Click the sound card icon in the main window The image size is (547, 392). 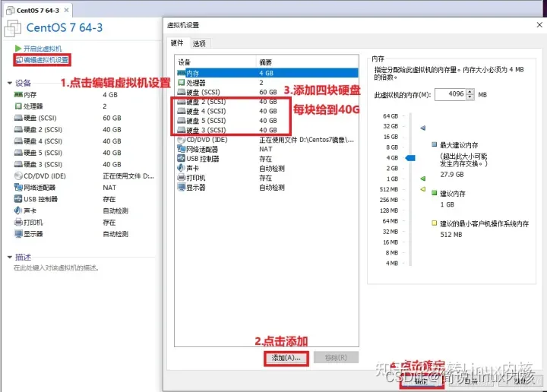click(18, 210)
